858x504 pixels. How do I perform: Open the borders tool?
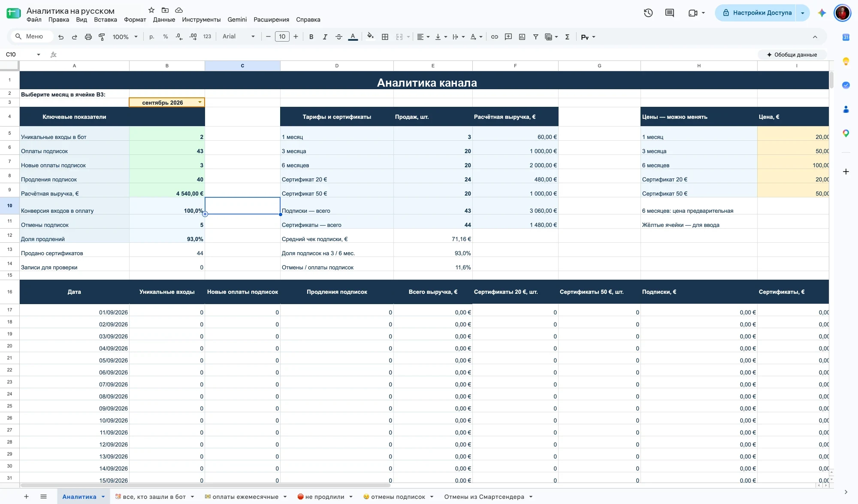click(x=385, y=37)
